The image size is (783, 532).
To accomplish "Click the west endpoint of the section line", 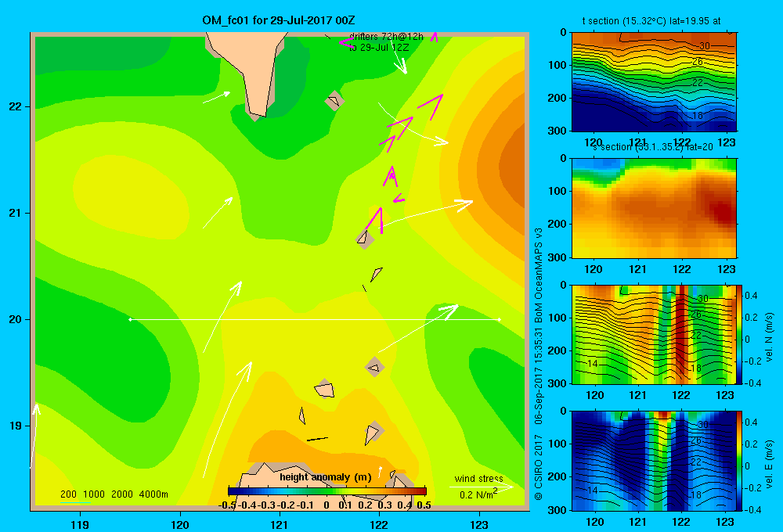I will (x=130, y=319).
